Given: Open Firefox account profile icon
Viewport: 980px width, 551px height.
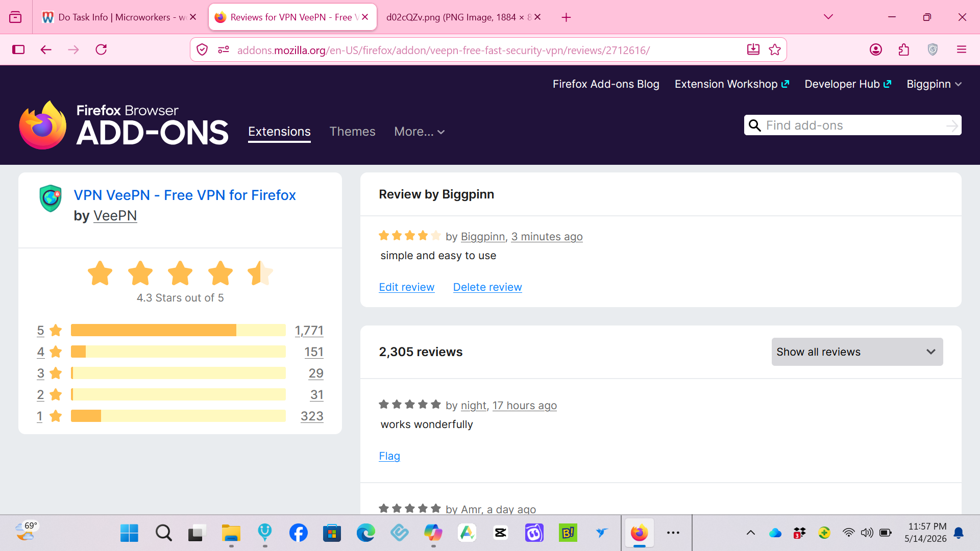Looking at the screenshot, I should click(x=876, y=49).
